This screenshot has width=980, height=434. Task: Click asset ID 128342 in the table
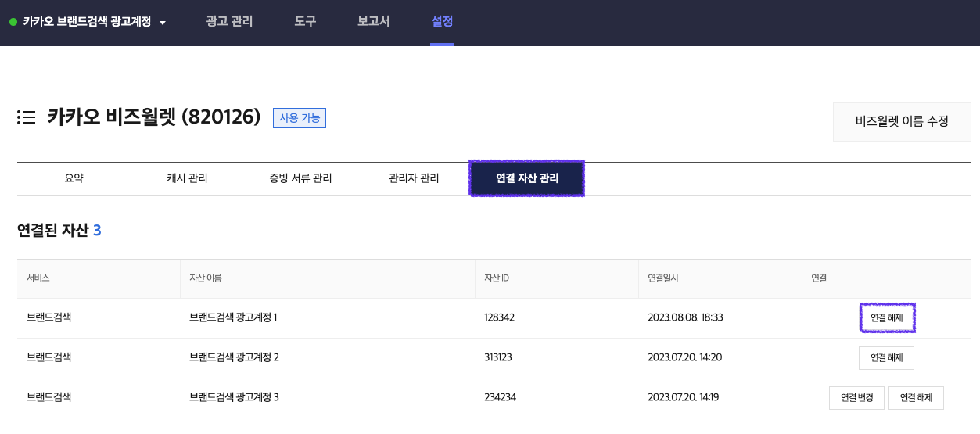tap(500, 318)
